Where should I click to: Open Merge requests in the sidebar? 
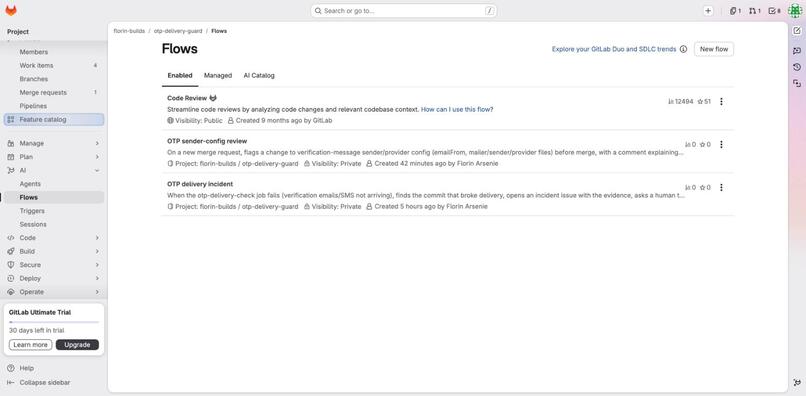coord(54,93)
